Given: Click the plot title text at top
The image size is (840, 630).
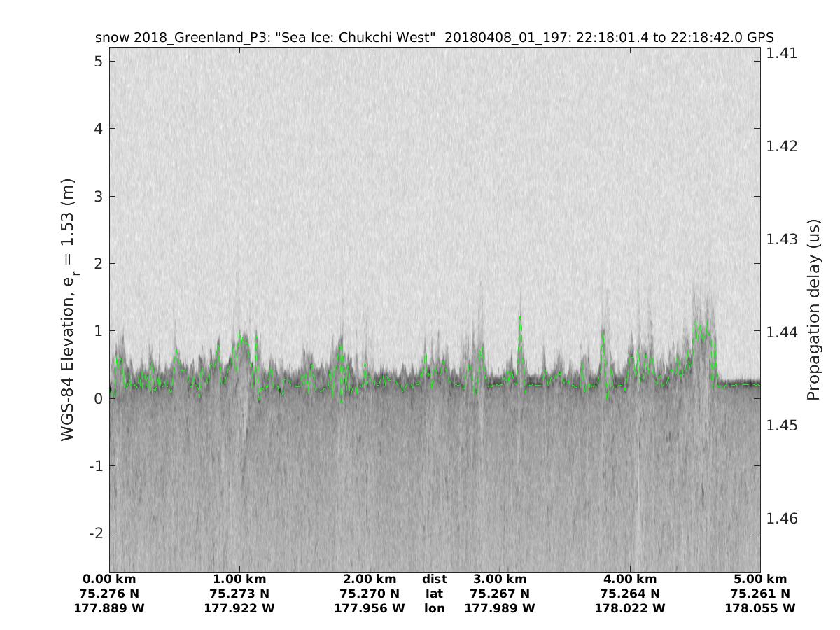Looking at the screenshot, I should [x=434, y=38].
